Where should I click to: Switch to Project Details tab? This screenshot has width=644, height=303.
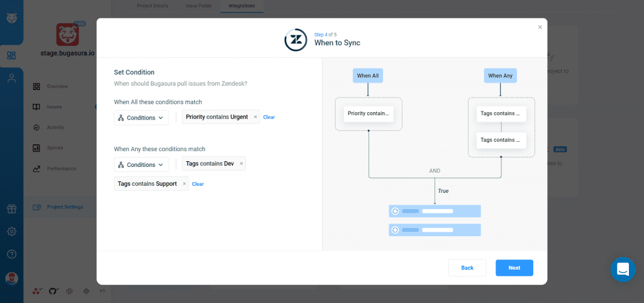pyautogui.click(x=152, y=6)
